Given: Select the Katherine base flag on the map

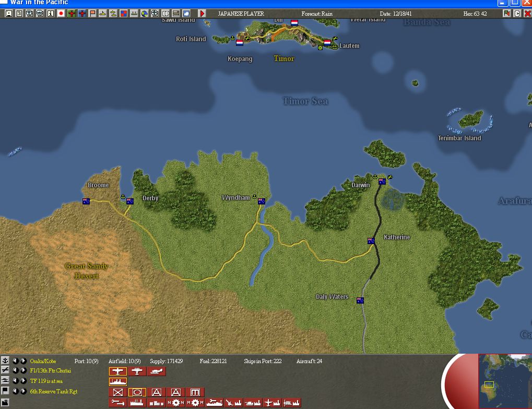Looking at the screenshot, I should click(x=371, y=241).
